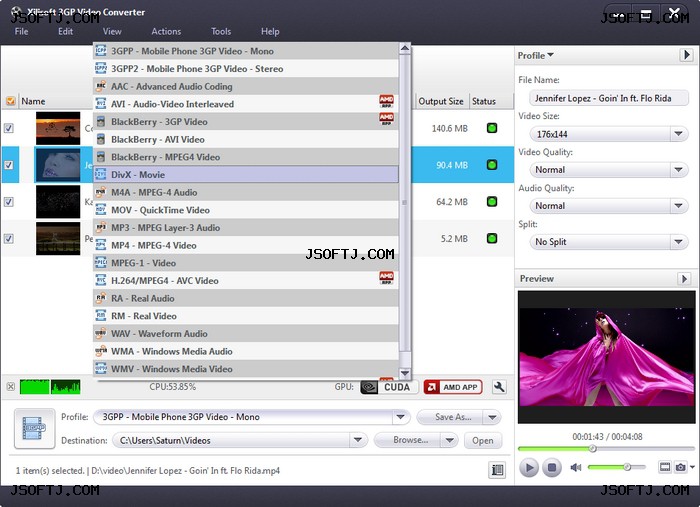Open the Video Quality Normal dropdown
Viewport: 700px width, 507px height.
coord(678,170)
